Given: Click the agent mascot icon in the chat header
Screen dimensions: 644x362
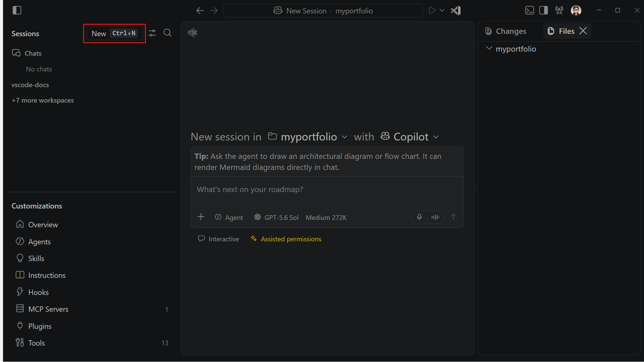Looking at the screenshot, I should click(193, 33).
